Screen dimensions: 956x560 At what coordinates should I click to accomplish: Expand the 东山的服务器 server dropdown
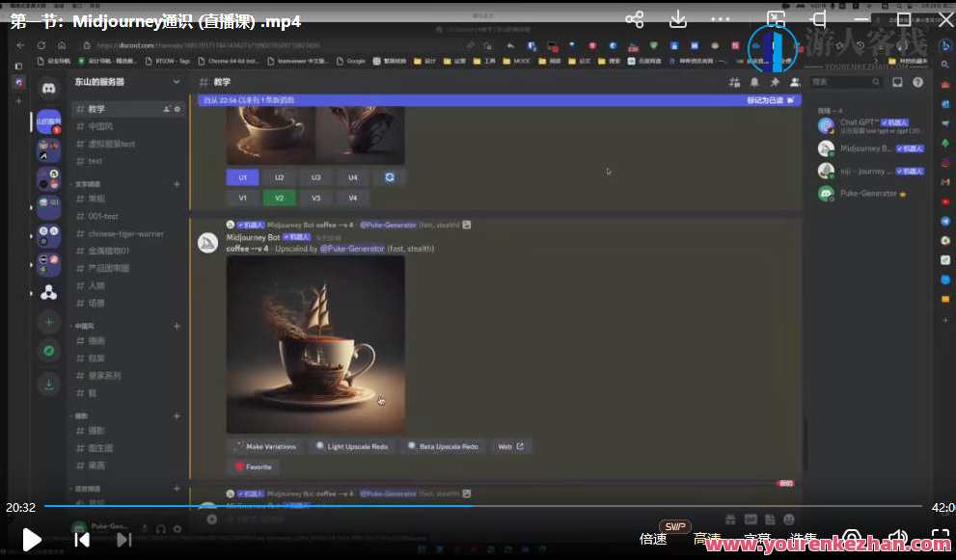[x=177, y=83]
